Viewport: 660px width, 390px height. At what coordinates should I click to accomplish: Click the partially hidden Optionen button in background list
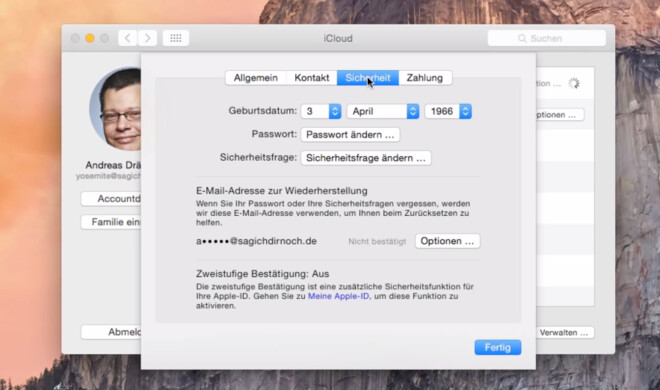560,115
